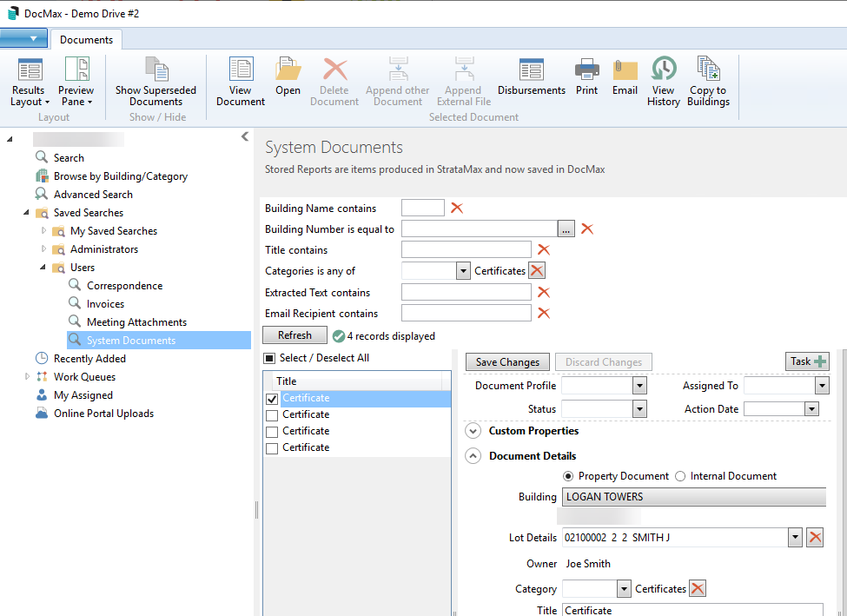Clear the Title contains filter with red X
The image size is (847, 616).
(544, 250)
